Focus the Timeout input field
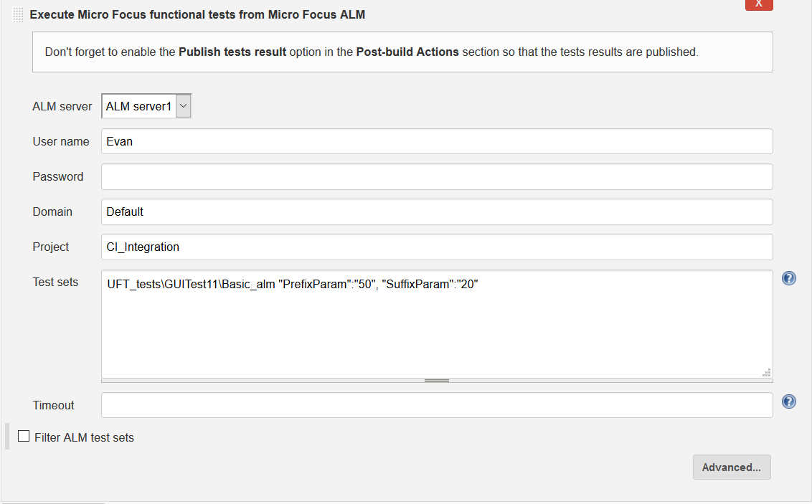 (436, 405)
